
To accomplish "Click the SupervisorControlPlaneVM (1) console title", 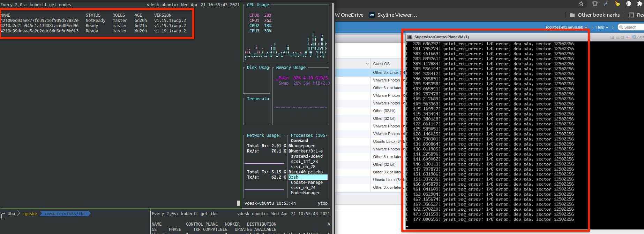I will click(x=442, y=37).
